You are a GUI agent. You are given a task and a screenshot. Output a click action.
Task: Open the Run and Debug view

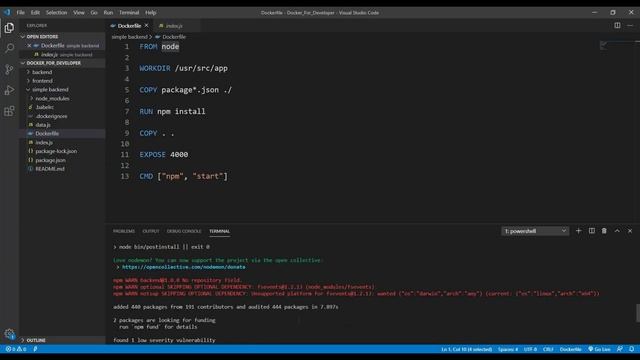(x=9, y=90)
